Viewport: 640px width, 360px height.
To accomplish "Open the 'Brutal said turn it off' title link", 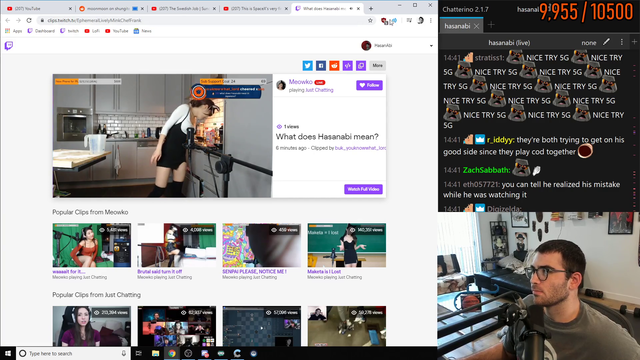I will point(160,271).
